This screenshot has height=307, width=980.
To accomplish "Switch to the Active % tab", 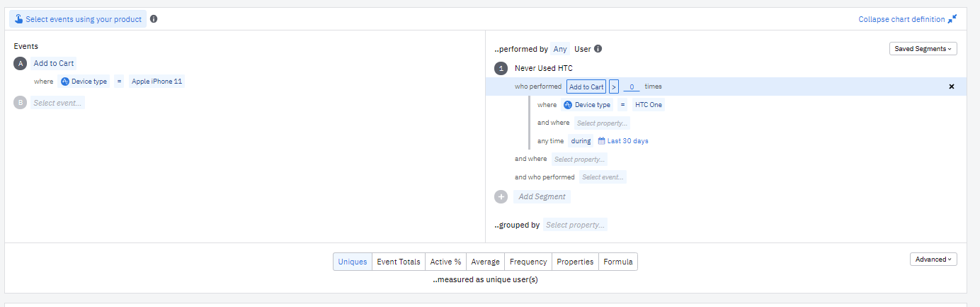I will tap(446, 262).
